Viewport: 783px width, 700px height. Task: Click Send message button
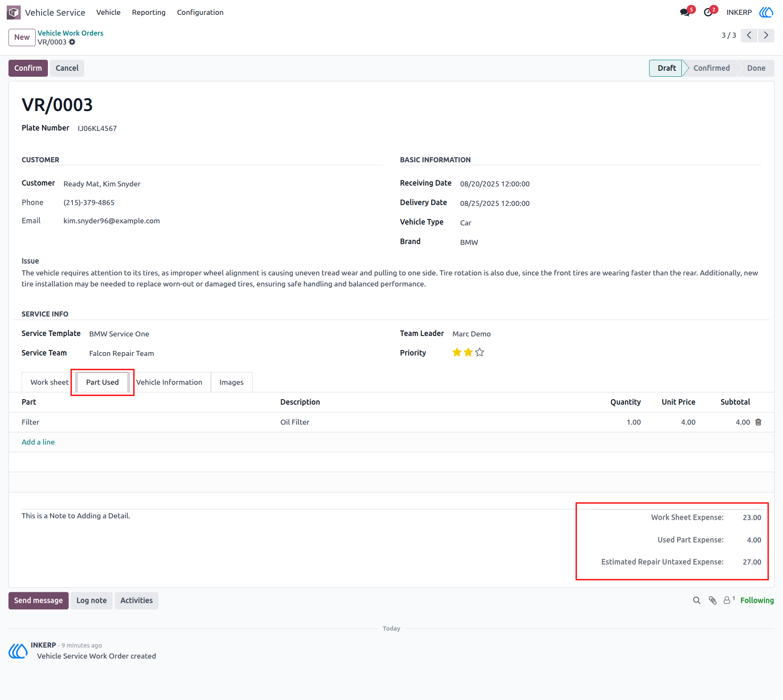coord(39,600)
